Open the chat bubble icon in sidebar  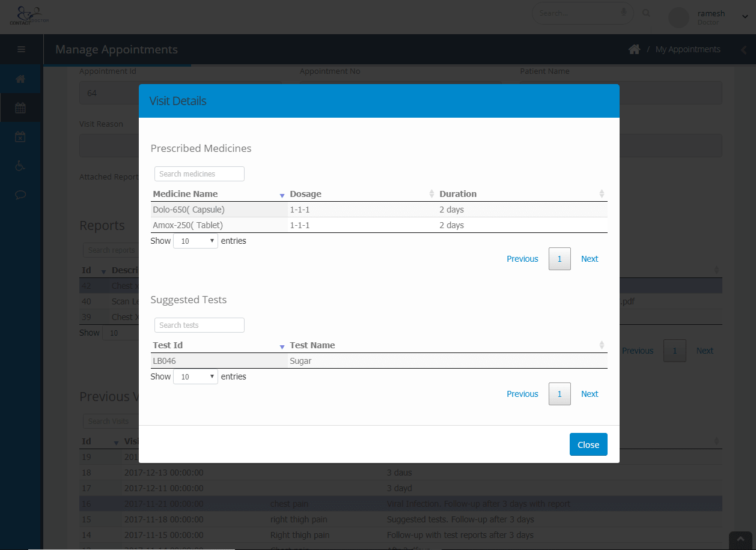20,195
